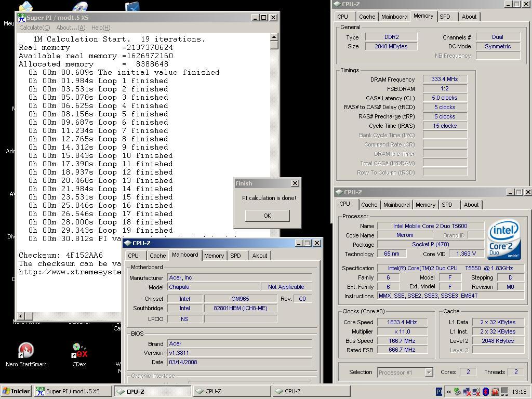
Task: Click the disconnected wireless network tray icon
Action: (476, 392)
